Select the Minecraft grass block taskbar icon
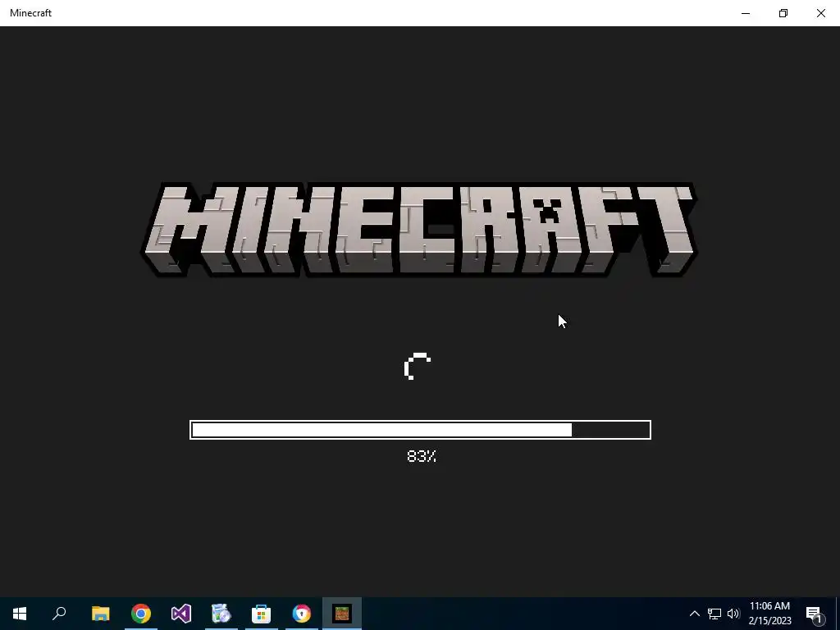Screen dimensions: 840x630 (342, 614)
